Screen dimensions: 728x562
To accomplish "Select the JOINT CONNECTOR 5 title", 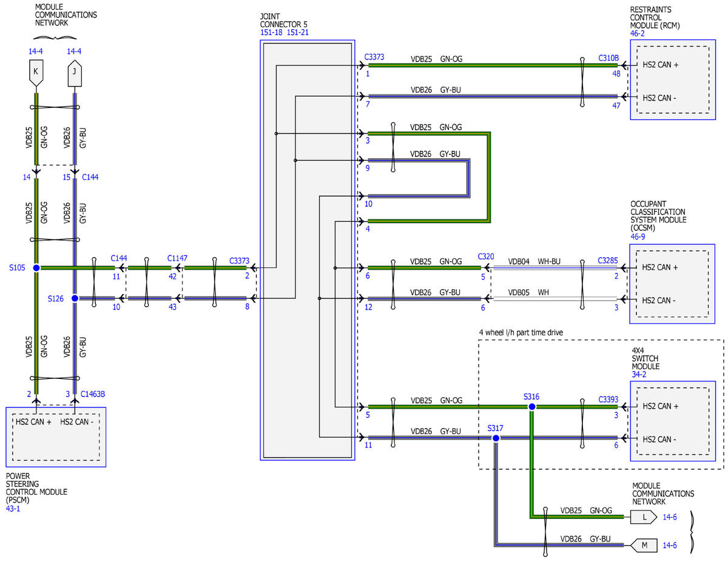I will click(283, 21).
